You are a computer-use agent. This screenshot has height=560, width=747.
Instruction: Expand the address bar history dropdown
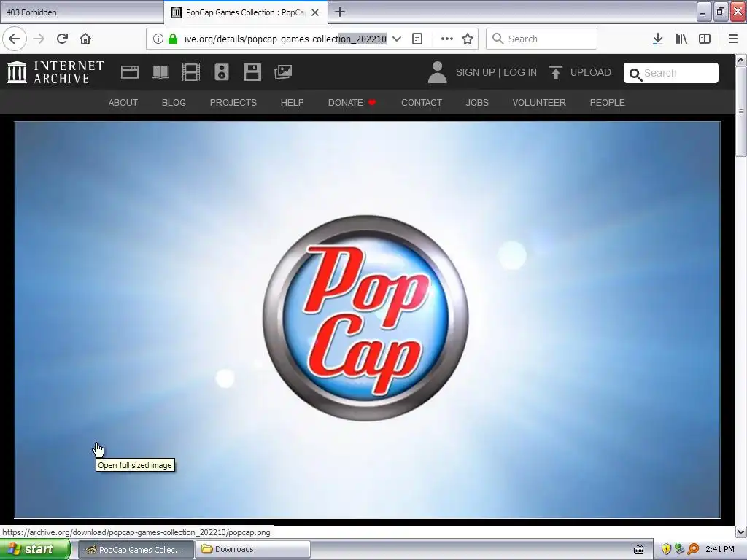(x=396, y=39)
